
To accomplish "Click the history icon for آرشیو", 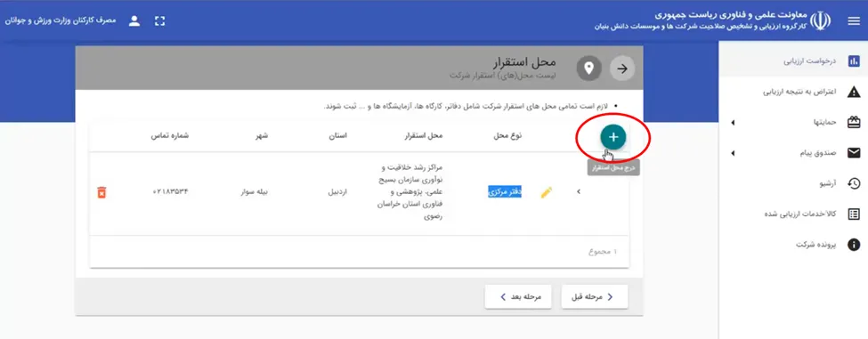I will tap(854, 183).
